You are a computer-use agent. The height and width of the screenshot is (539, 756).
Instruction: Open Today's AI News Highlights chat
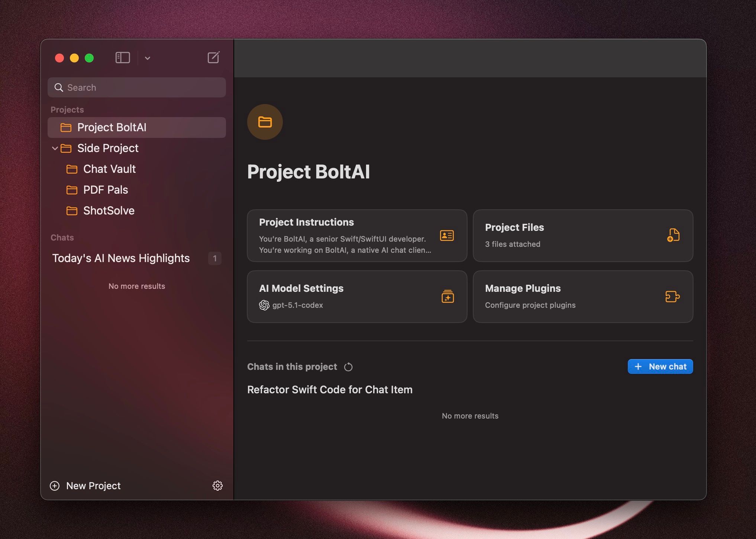tap(121, 258)
